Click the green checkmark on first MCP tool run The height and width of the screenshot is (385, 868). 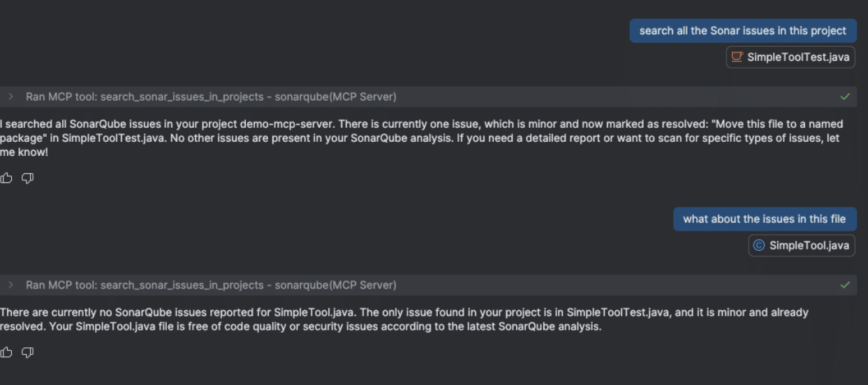845,96
